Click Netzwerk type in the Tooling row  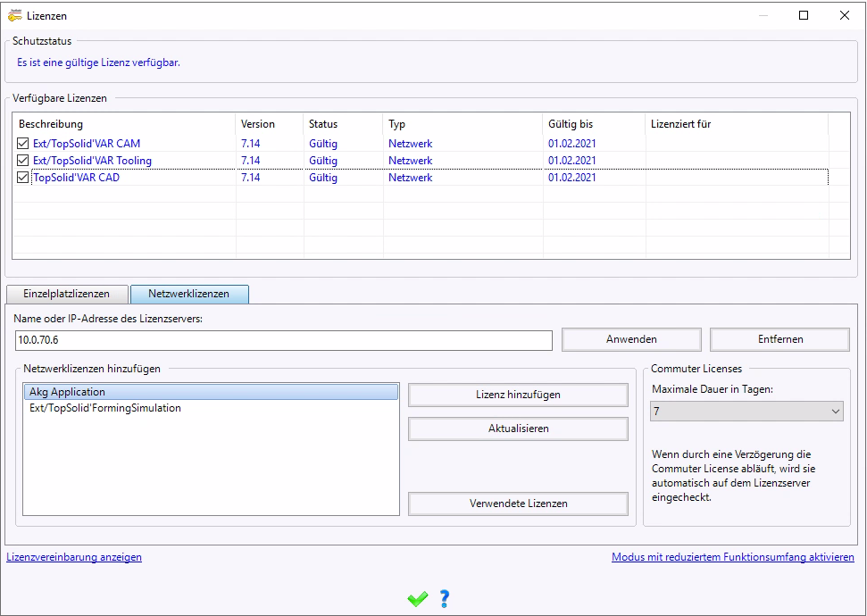coord(410,161)
